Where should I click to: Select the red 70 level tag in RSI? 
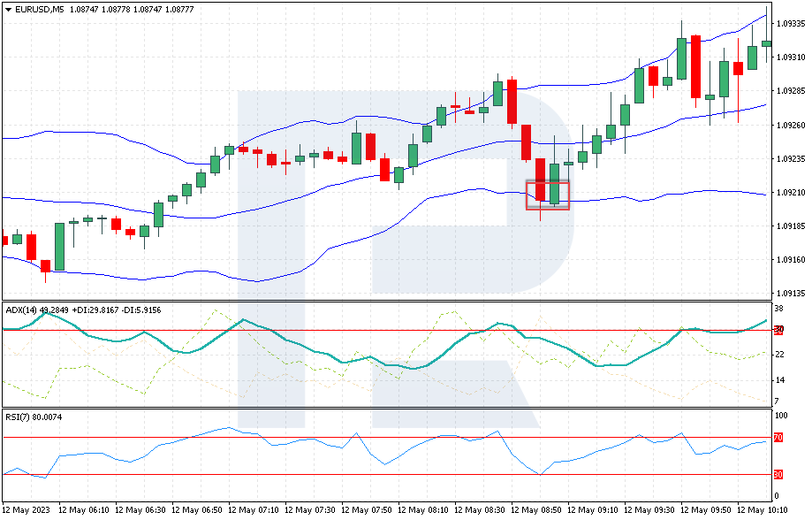778,438
